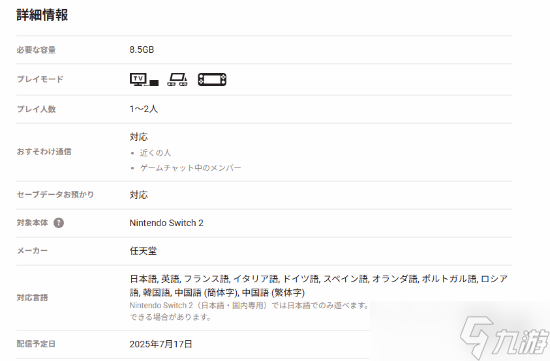Image resolution: width=550 pixels, height=361 pixels.
Task: Click the セーブデータお預かり label
Action: point(55,194)
